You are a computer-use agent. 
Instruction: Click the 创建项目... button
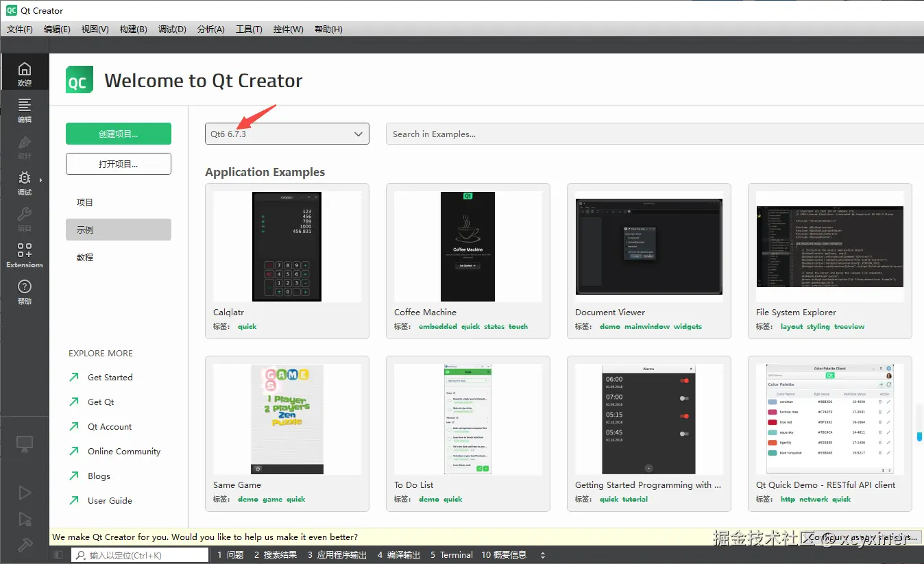[119, 134]
